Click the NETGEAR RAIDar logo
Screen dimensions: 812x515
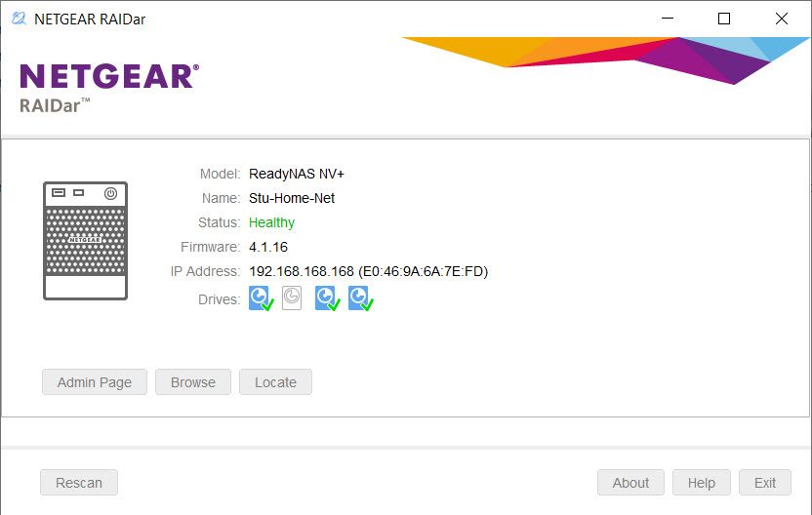tap(108, 86)
